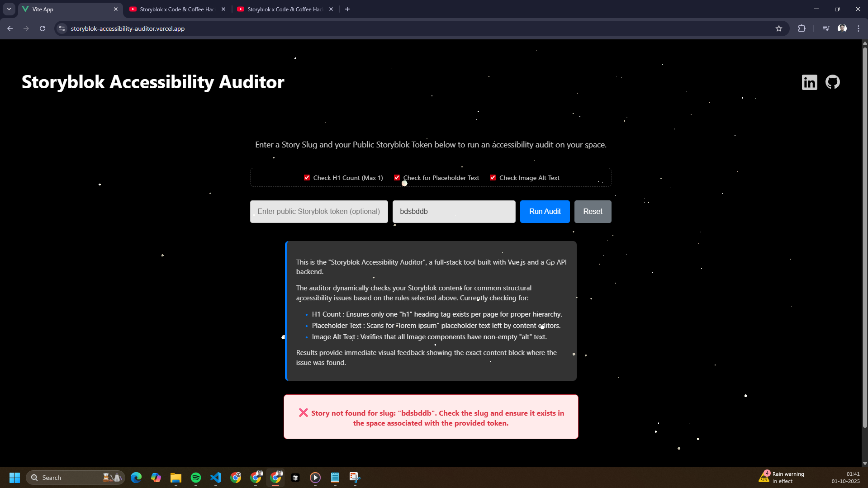Click the Story not found error message

(x=431, y=417)
